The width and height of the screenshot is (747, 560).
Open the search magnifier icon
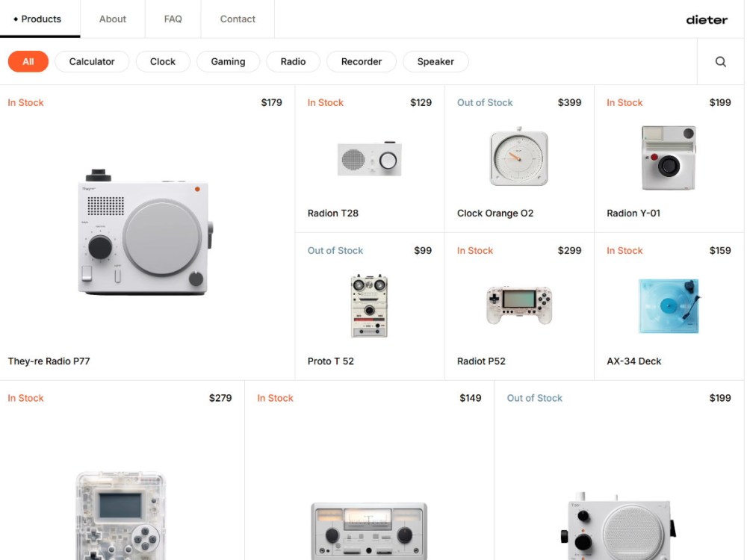[720, 61]
